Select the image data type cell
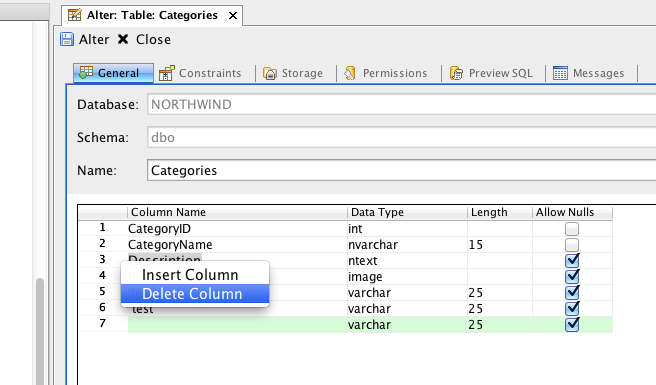656x385 pixels. 407,276
